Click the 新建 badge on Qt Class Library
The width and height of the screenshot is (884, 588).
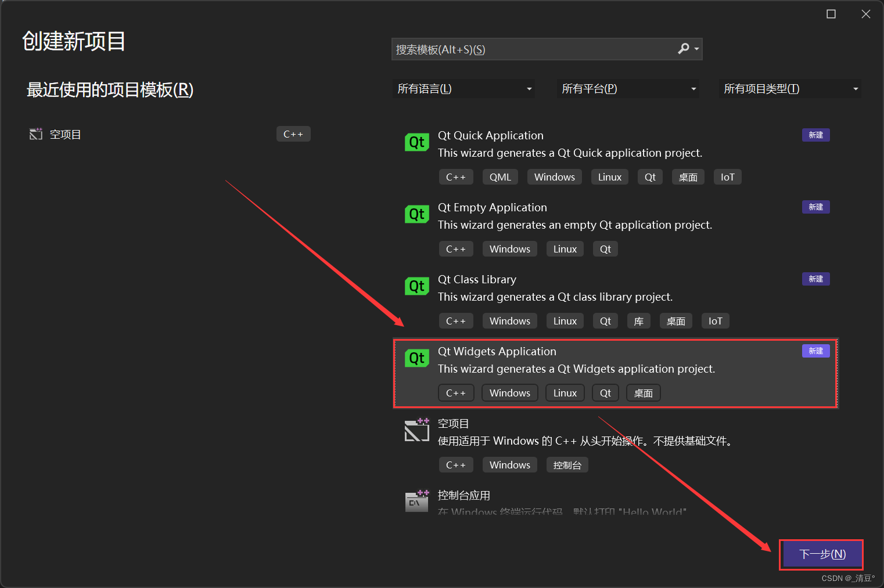pyautogui.click(x=816, y=279)
